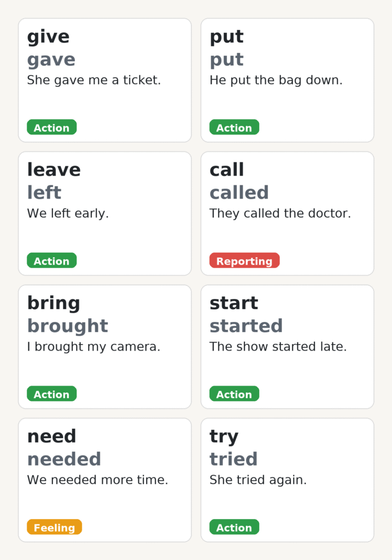Click the Action tag on the put card

[x=234, y=127]
